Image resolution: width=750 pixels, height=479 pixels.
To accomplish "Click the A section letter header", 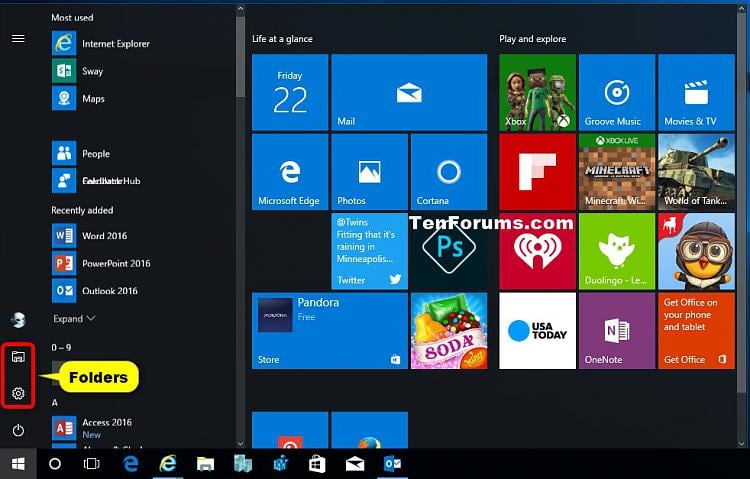I will [55, 402].
